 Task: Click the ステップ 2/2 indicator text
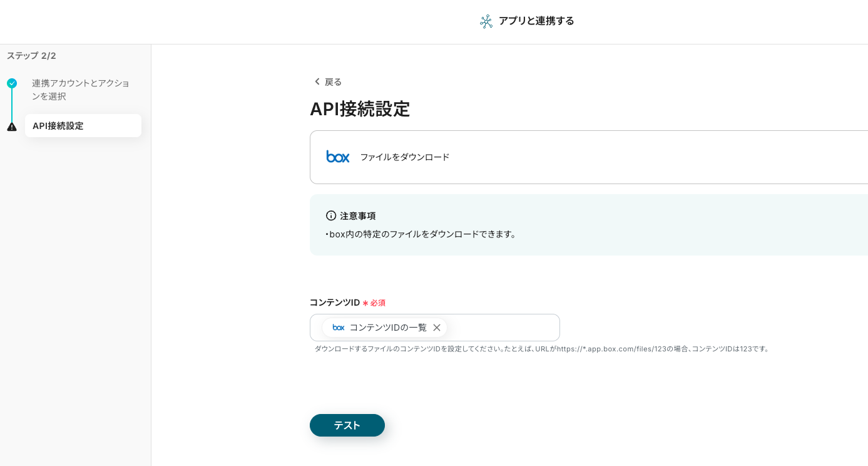tap(31, 56)
